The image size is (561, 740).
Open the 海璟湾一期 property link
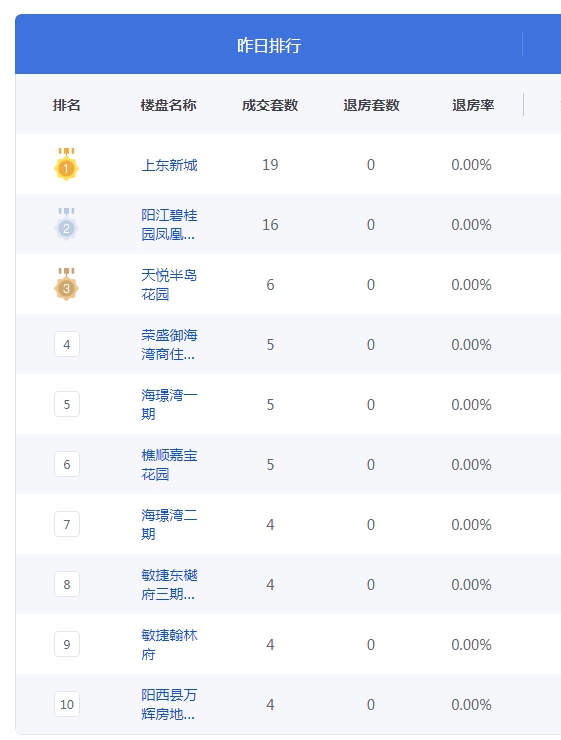pos(169,404)
